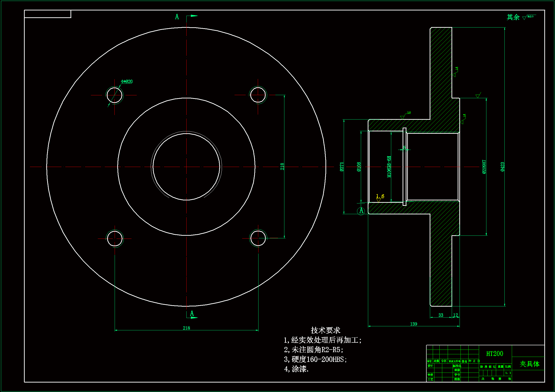Click the 夹具体 part name in title block
The image size is (555, 392).
(x=529, y=364)
